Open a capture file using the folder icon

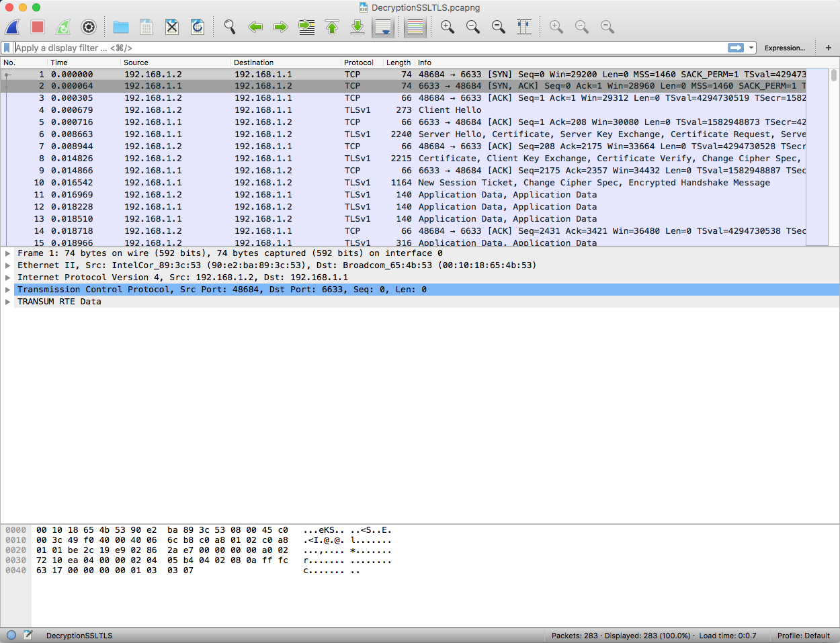(x=121, y=27)
